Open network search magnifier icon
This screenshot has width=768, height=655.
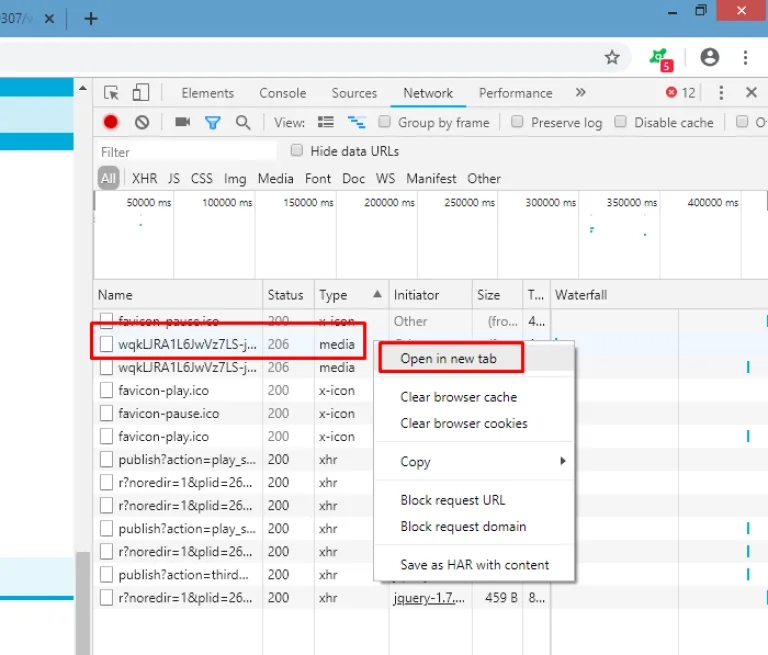pos(243,122)
